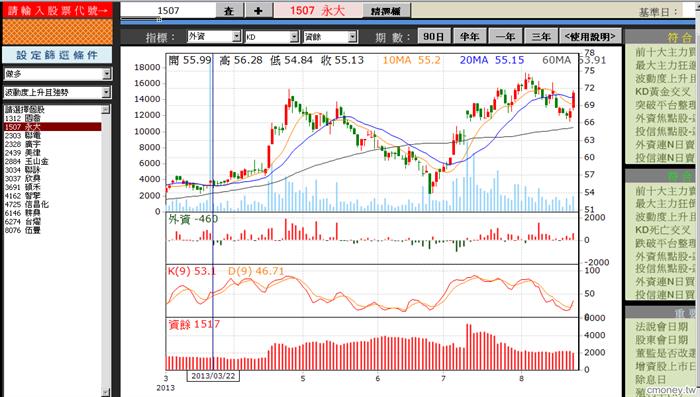The width and height of the screenshot is (700, 397).
Task: Click the button right of 1507 永大 title
Action: click(x=386, y=11)
